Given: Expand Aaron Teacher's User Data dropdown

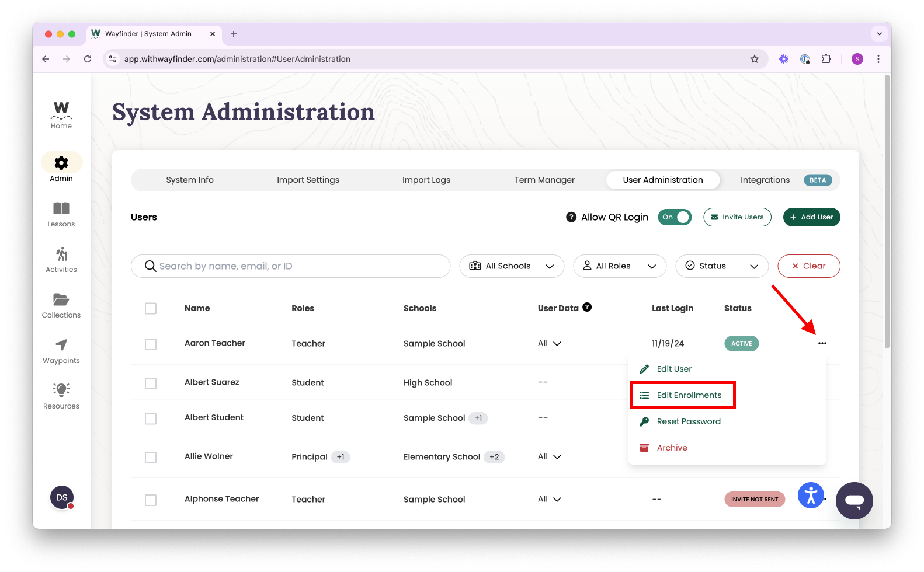Looking at the screenshot, I should (x=550, y=343).
